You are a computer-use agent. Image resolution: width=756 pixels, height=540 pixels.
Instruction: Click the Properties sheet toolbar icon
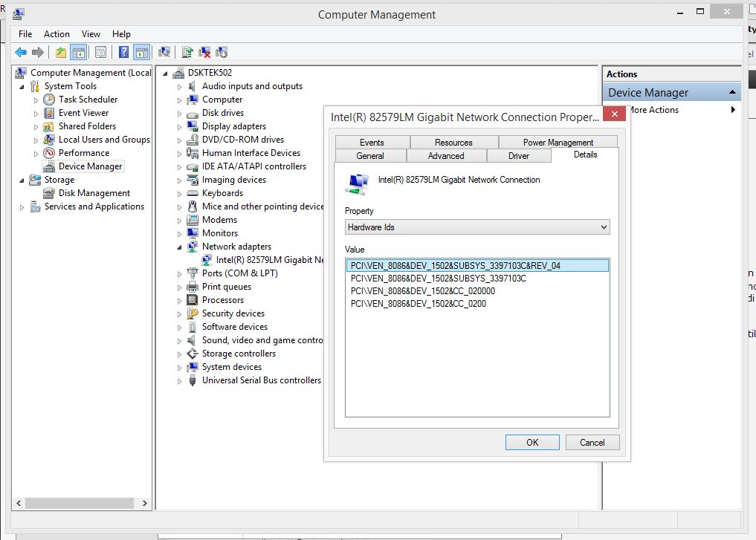(101, 52)
